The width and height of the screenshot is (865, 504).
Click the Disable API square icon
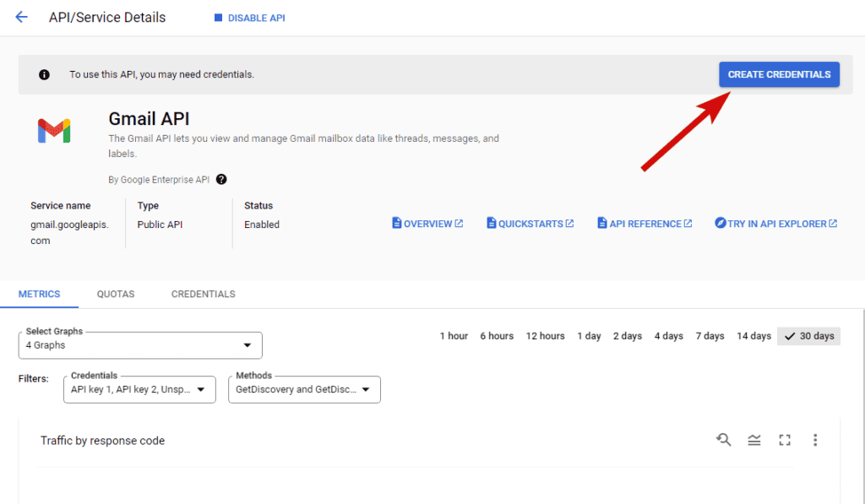click(218, 18)
